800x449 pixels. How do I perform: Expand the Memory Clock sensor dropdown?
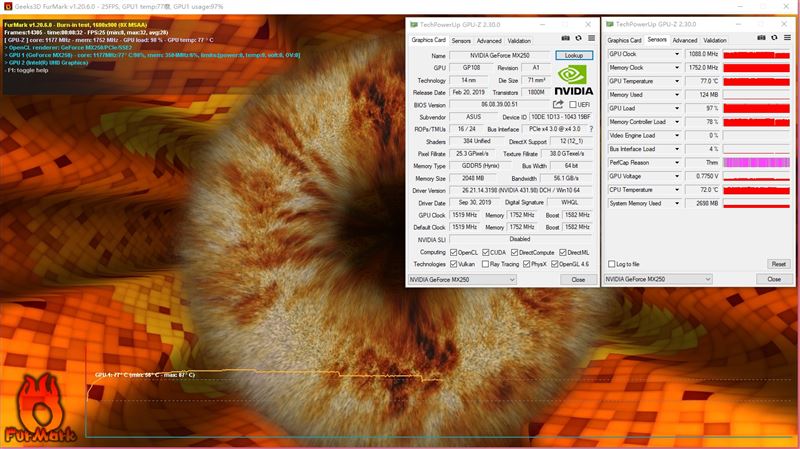tap(677, 67)
